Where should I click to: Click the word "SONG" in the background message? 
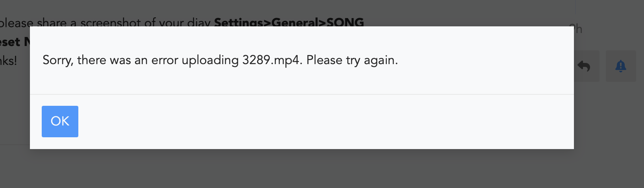[x=345, y=22]
